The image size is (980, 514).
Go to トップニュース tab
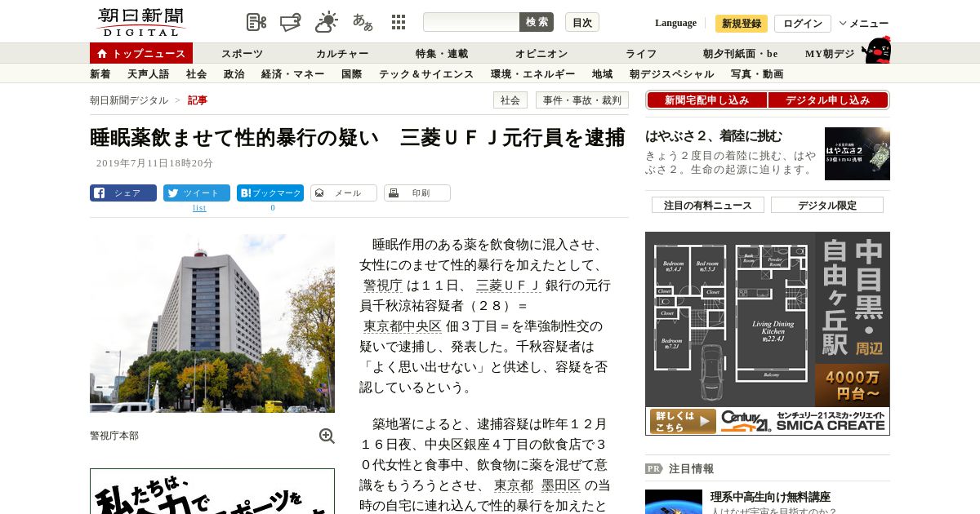tap(141, 53)
